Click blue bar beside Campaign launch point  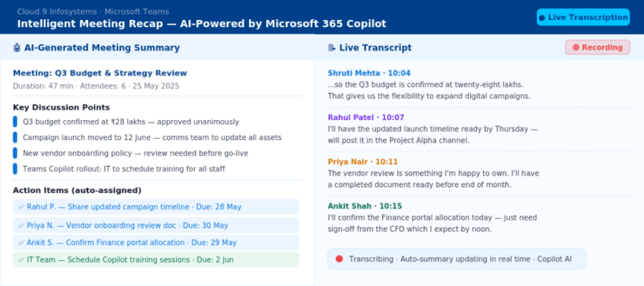[x=15, y=138]
